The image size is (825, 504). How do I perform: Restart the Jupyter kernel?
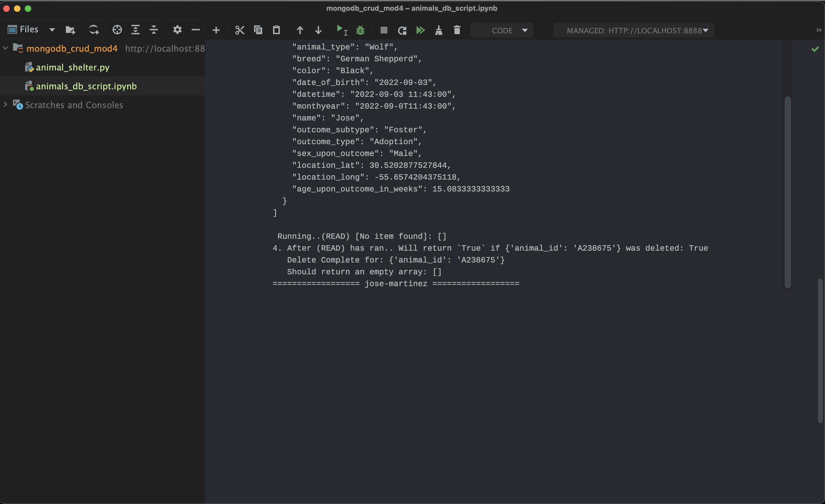click(x=402, y=30)
